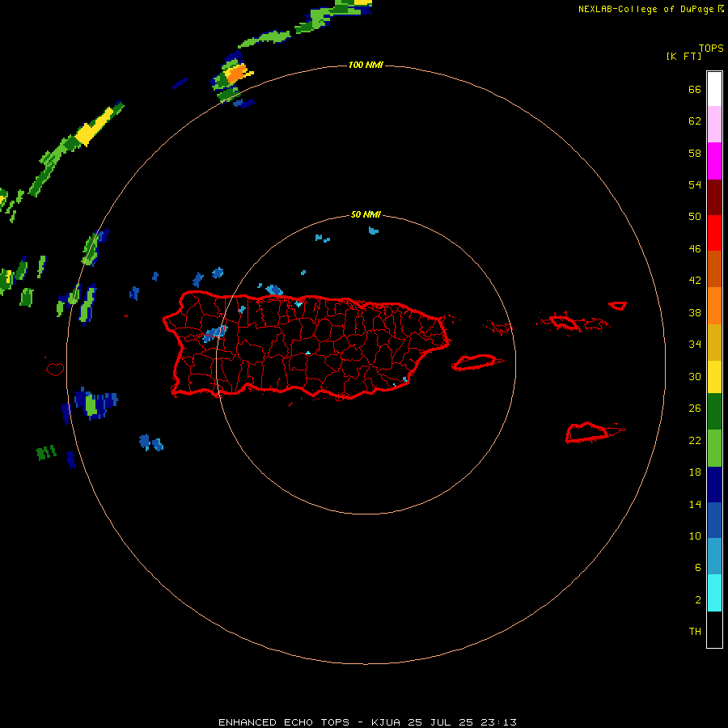Click legend value 38
Image resolution: width=728 pixels, height=728 pixels.
click(695, 313)
